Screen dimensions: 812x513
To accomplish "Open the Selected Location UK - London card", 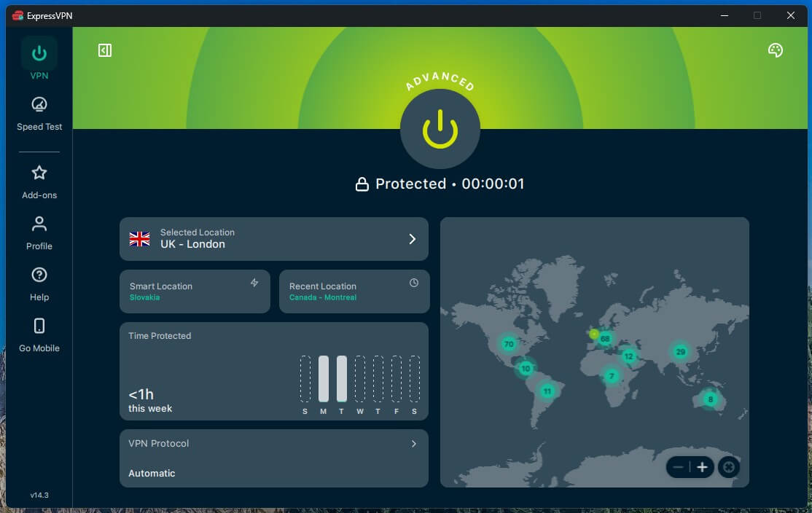I will click(x=274, y=238).
